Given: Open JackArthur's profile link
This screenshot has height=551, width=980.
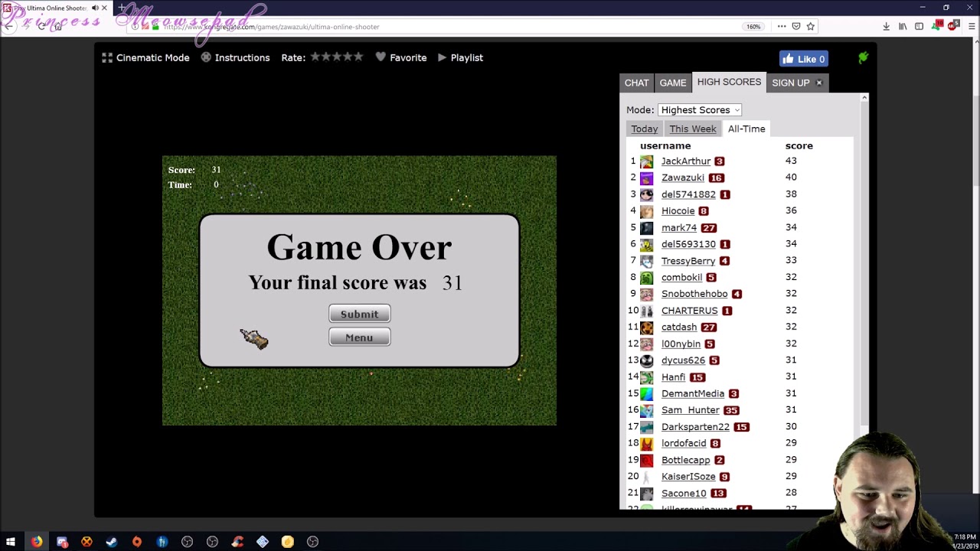Looking at the screenshot, I should 685,161.
